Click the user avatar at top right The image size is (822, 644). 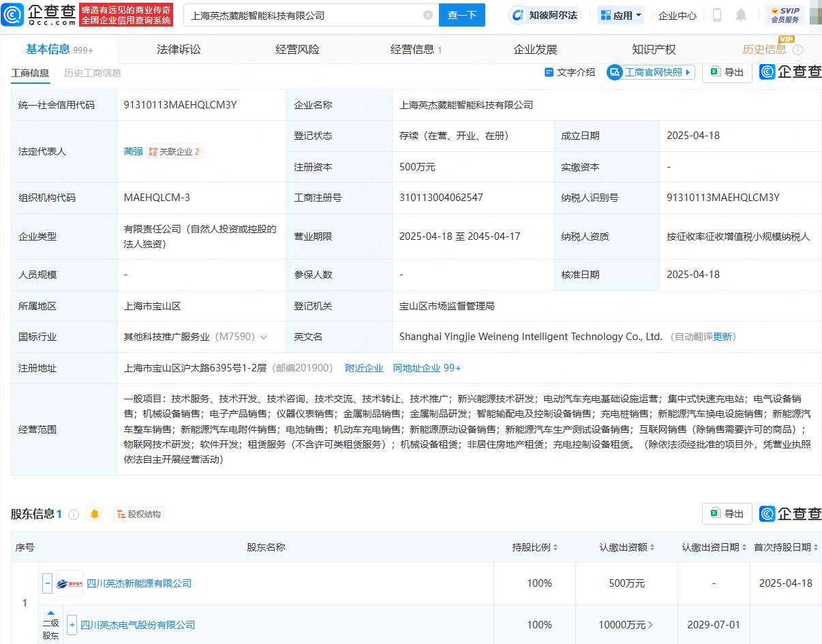pyautogui.click(x=815, y=15)
